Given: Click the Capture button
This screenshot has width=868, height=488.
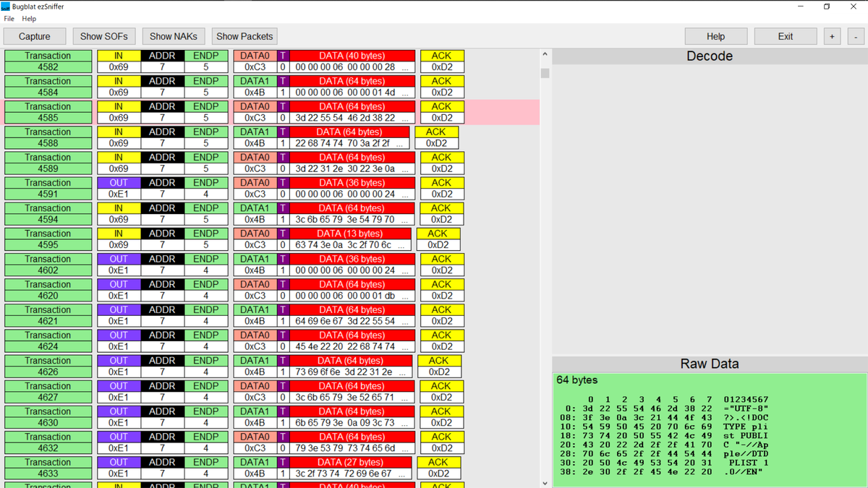Looking at the screenshot, I should point(35,36).
